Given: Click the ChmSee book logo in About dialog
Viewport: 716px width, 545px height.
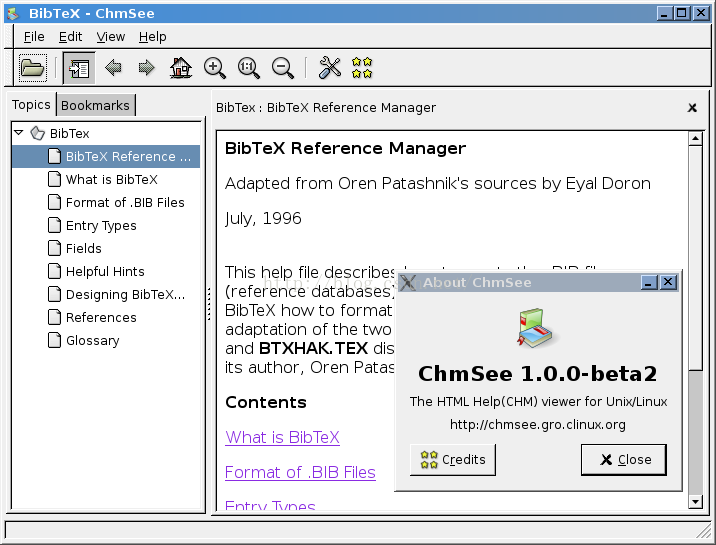Looking at the screenshot, I should click(535, 328).
